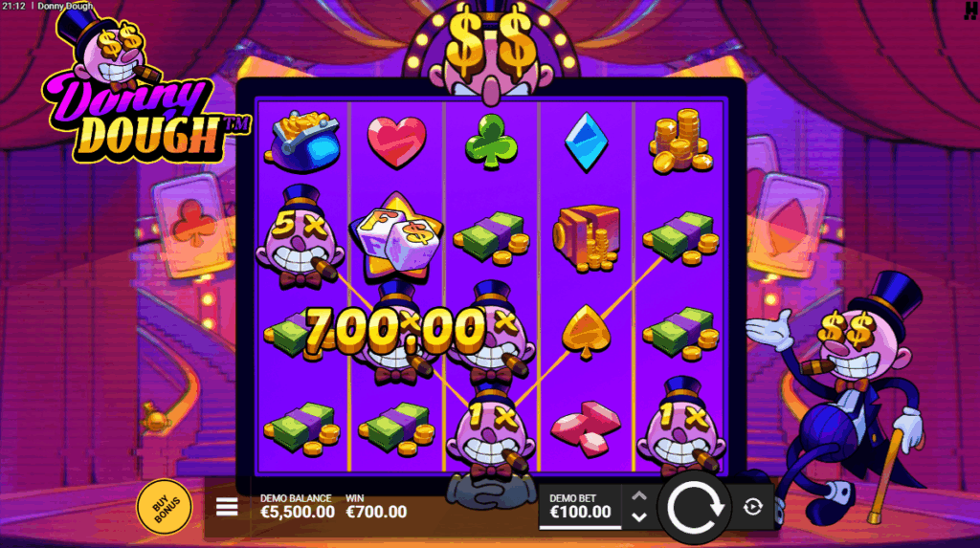Click the red heart symbol
Screen dimensions: 980x548
(x=397, y=142)
